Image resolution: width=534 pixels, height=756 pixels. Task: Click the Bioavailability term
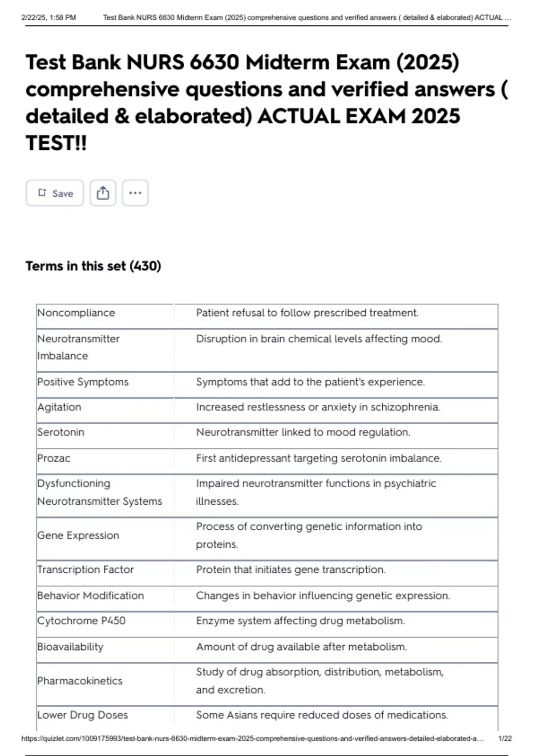coord(70,647)
